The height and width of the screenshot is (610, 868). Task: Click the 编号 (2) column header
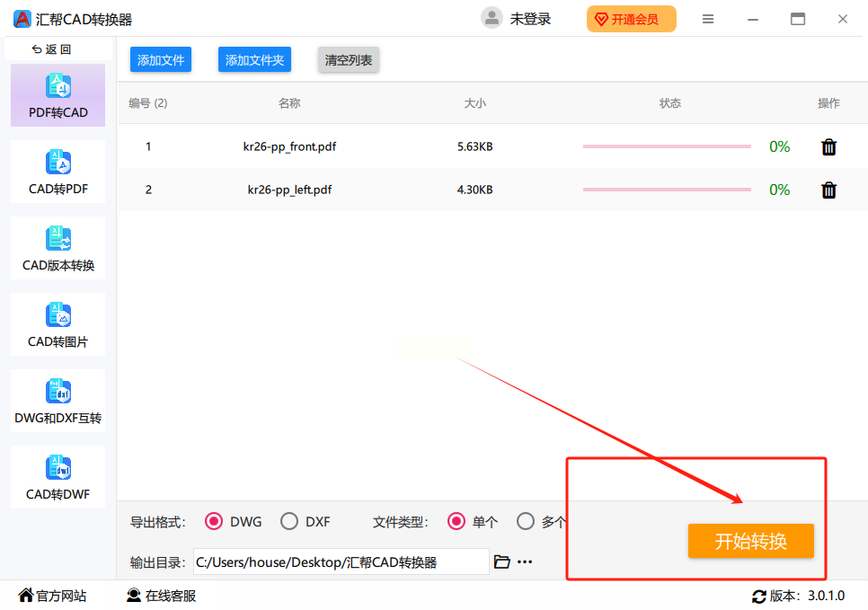(147, 103)
